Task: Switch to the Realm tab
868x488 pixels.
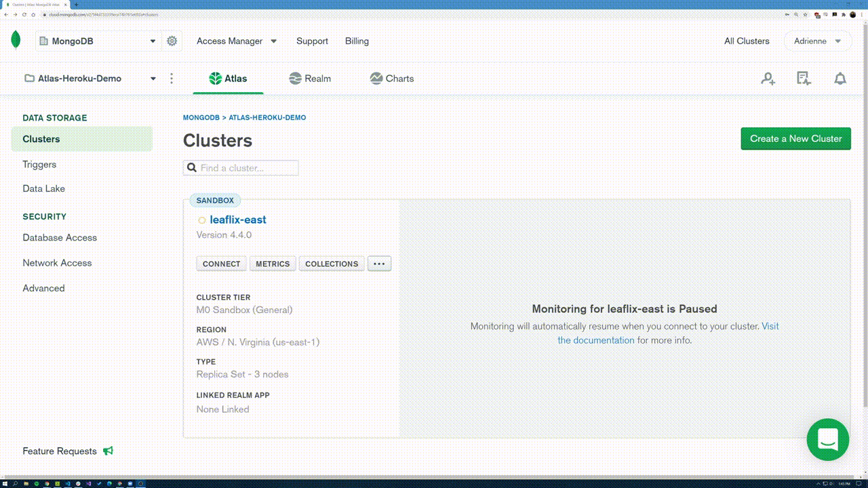Action: tap(310, 79)
